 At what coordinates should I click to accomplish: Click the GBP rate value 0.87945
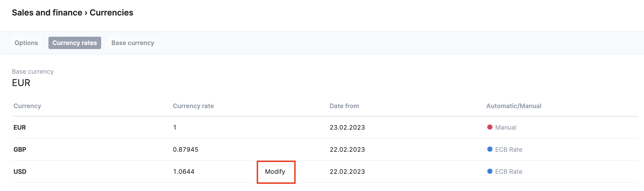tap(186, 149)
